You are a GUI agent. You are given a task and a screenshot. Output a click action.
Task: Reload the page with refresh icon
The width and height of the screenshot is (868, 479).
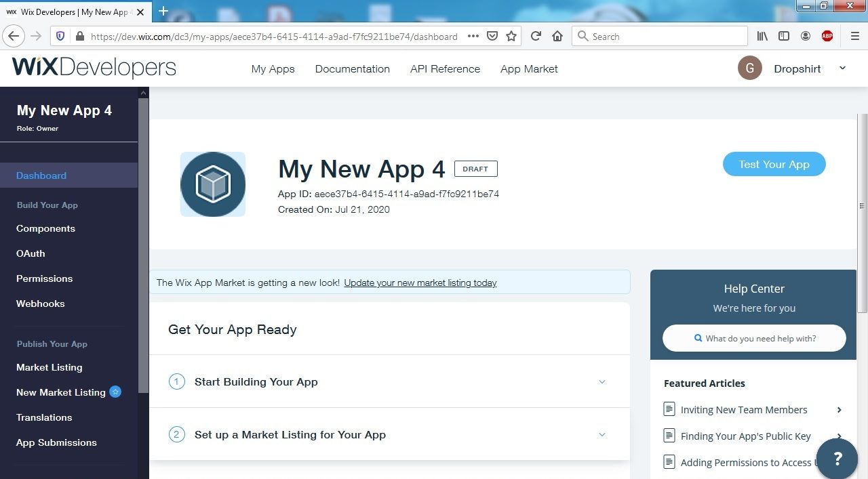[536, 36]
